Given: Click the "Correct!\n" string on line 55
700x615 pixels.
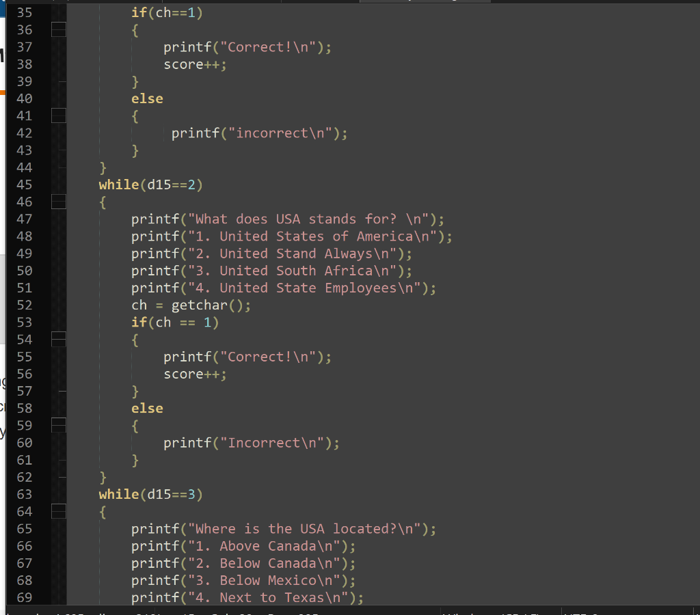Looking at the screenshot, I should (x=270, y=357).
